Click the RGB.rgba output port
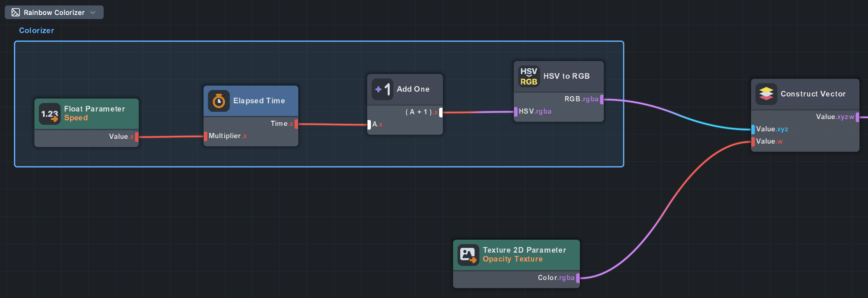The height and width of the screenshot is (298, 868). 602,99
